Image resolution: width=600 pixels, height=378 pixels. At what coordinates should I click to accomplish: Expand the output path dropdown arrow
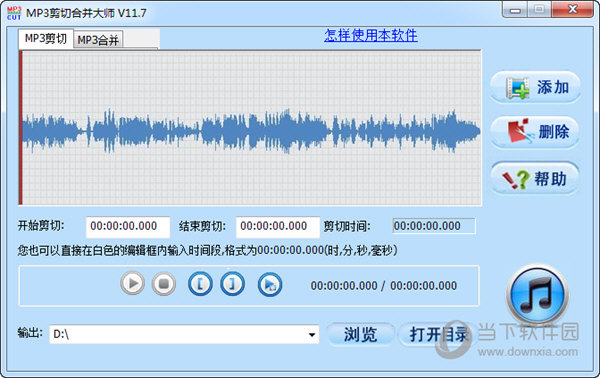tap(312, 334)
